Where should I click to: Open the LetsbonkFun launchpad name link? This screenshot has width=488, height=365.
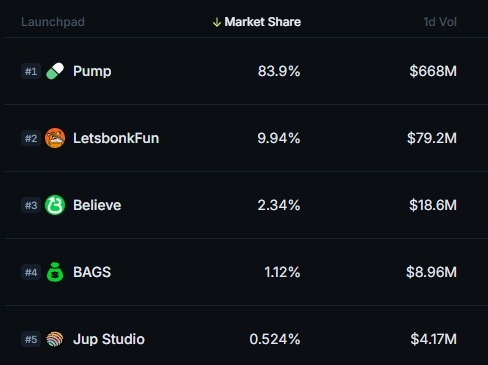(116, 138)
